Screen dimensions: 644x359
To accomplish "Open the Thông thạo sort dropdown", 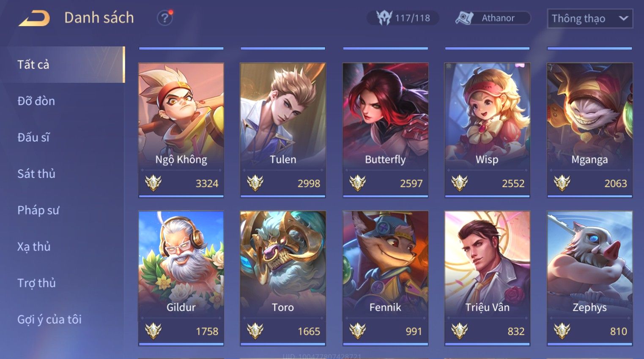I will click(x=590, y=19).
